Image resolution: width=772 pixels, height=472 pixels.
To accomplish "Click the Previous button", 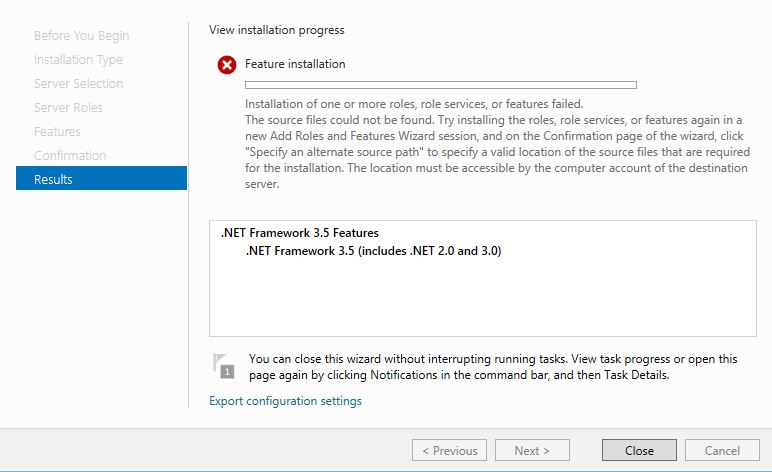I will pyautogui.click(x=450, y=450).
